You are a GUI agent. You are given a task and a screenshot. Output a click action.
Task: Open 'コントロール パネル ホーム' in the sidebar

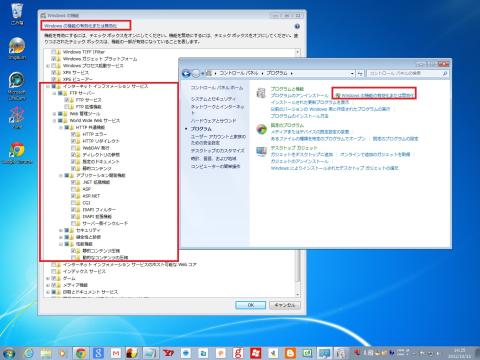217,88
